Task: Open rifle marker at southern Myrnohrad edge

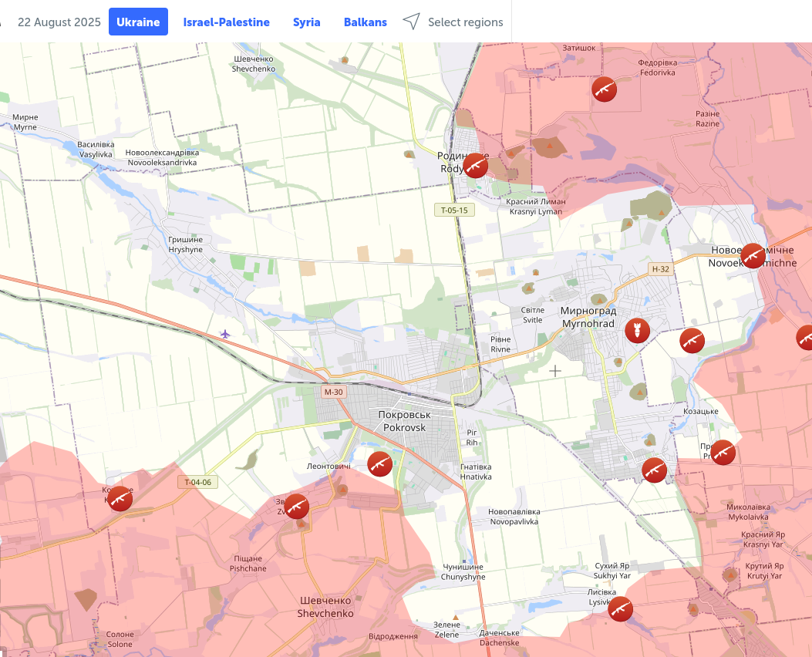Action: [655, 470]
